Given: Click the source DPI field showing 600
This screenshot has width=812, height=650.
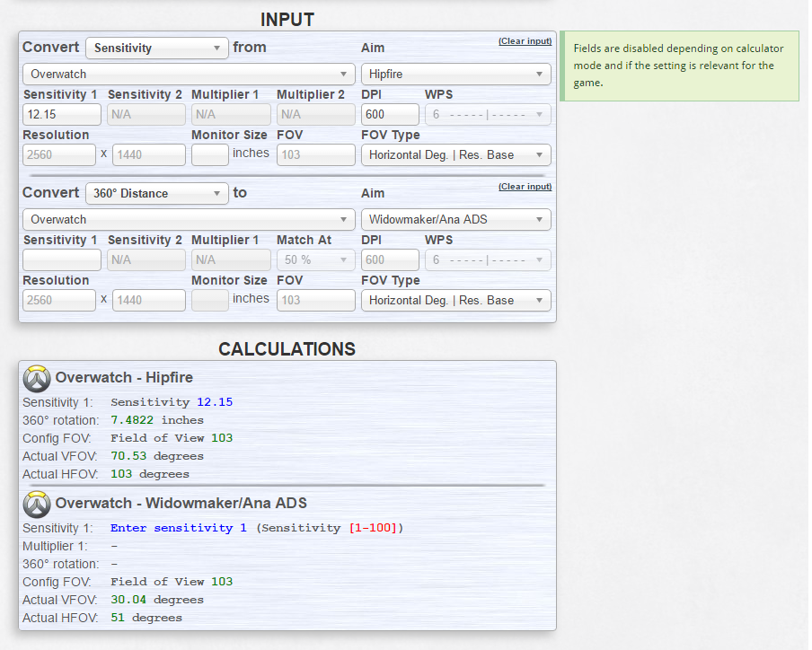Looking at the screenshot, I should (x=390, y=114).
